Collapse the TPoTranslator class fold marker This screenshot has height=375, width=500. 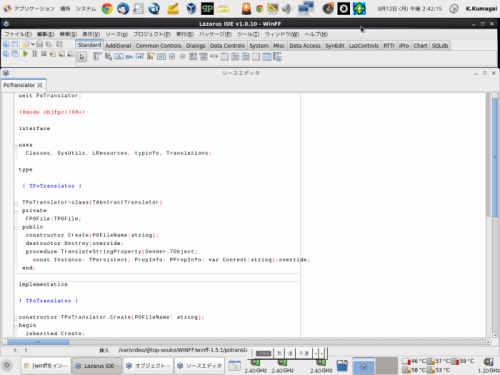point(16,203)
